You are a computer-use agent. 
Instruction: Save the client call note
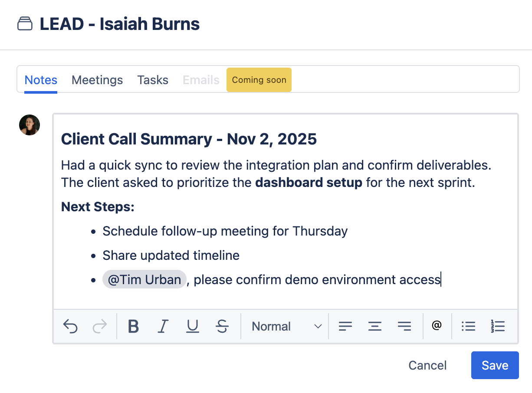click(x=495, y=365)
